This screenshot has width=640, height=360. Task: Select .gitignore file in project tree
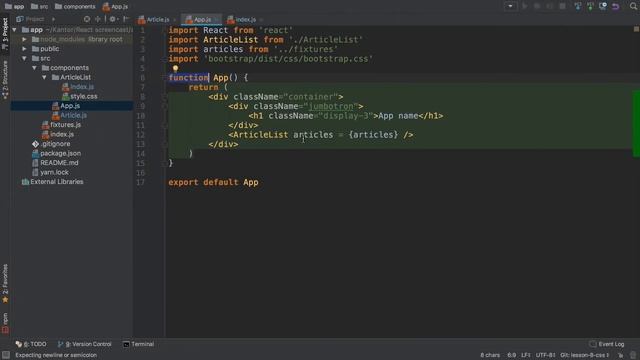tap(51, 144)
